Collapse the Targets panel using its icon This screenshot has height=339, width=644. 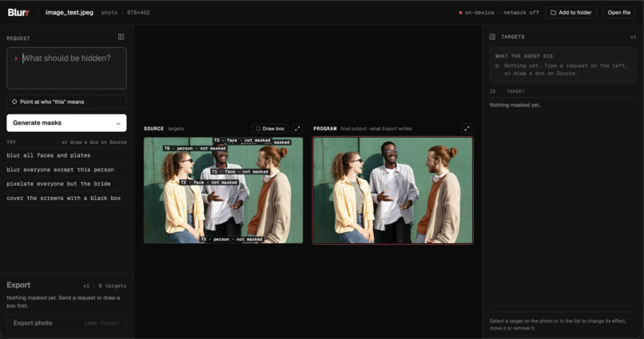coord(492,37)
